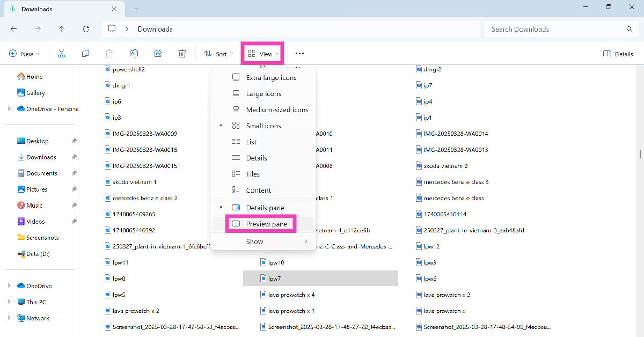Click the Share icon in toolbar
644x337 pixels.
pyautogui.click(x=158, y=54)
